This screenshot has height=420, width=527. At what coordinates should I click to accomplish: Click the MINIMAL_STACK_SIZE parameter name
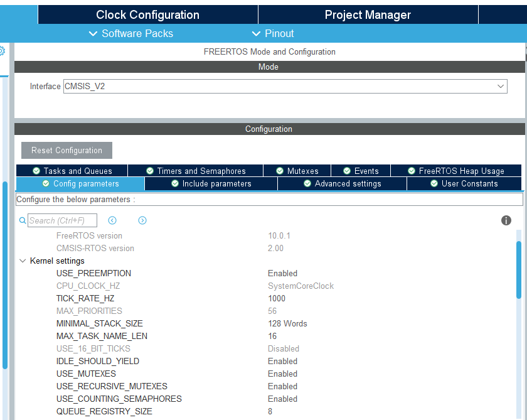[x=100, y=323]
